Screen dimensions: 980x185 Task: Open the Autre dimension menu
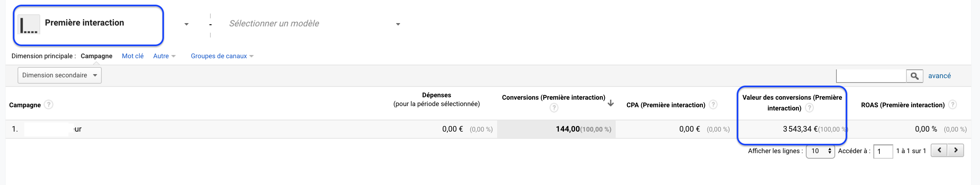[x=164, y=56]
